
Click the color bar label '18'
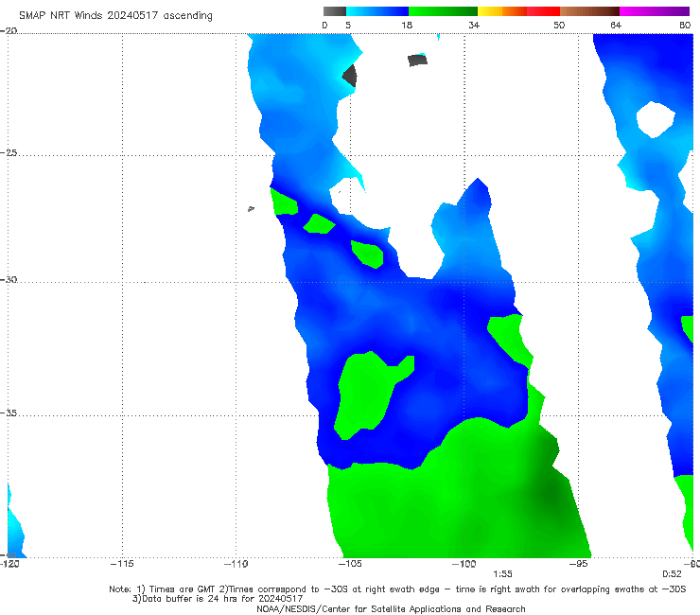point(407,25)
